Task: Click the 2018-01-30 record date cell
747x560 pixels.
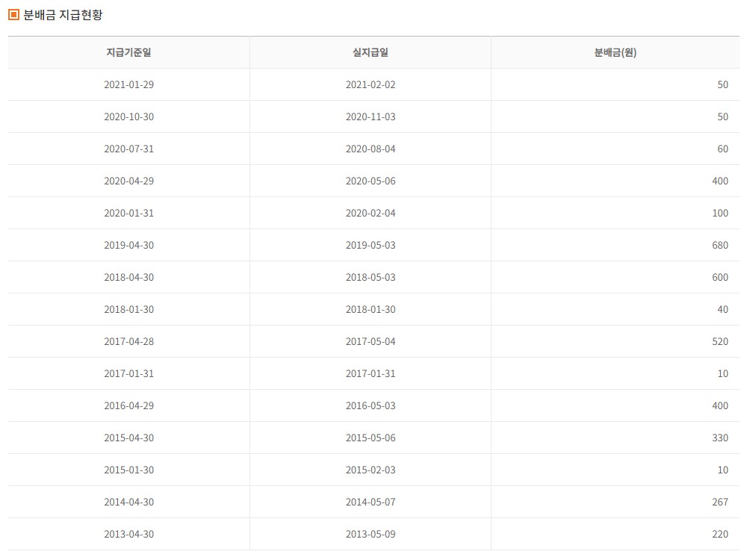Action: (x=128, y=309)
